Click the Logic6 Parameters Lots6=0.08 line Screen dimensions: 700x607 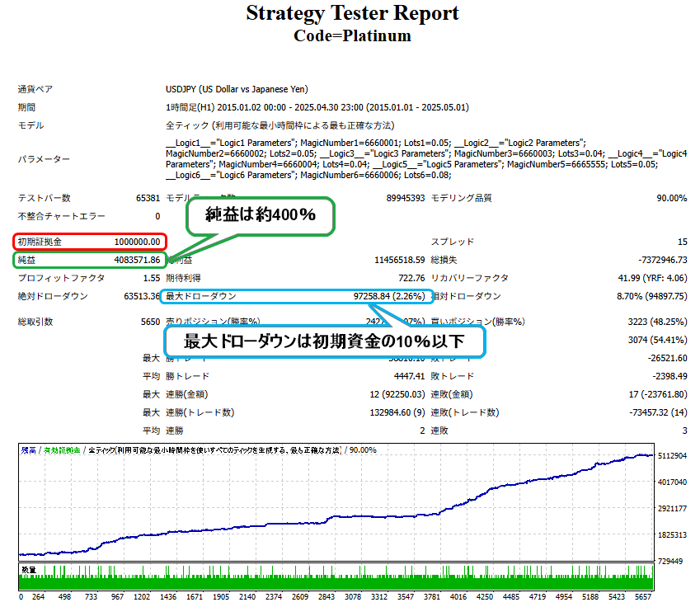pos(308,175)
